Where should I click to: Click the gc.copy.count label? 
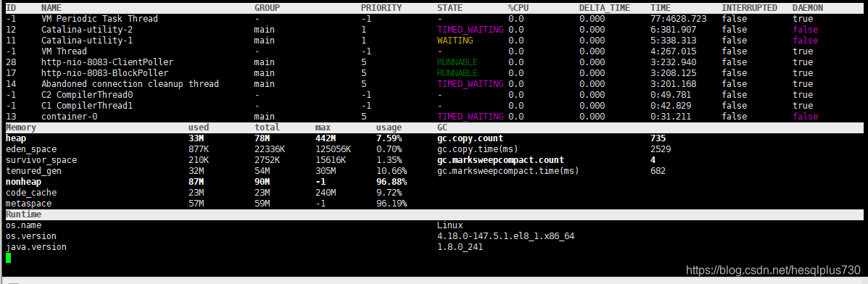click(x=470, y=138)
